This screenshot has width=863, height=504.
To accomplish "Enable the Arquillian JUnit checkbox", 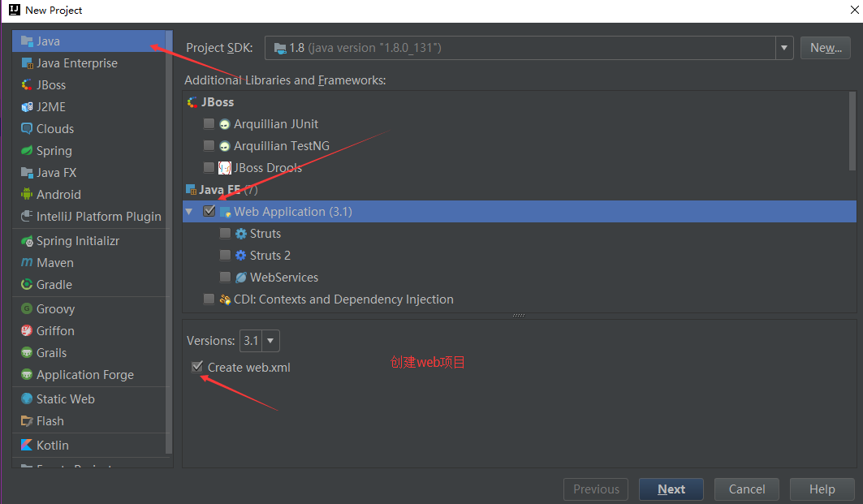I will pos(209,124).
